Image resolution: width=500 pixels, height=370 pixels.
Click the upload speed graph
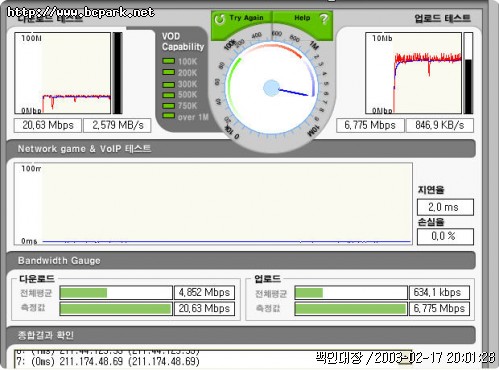pos(414,73)
